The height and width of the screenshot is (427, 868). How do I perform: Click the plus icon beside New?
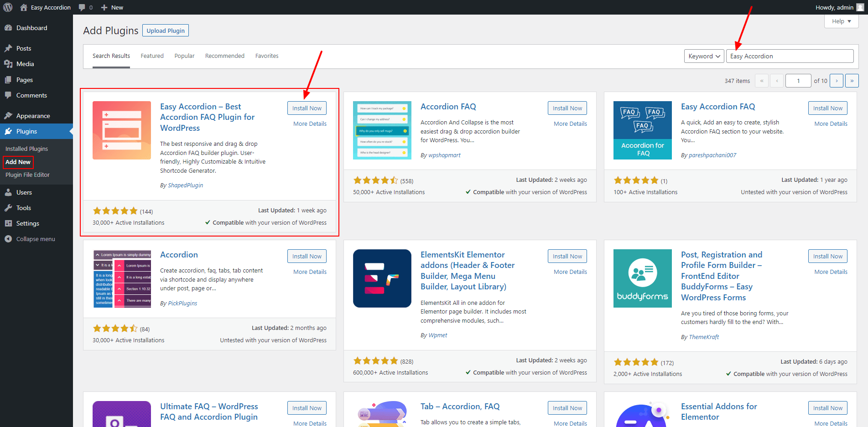pyautogui.click(x=104, y=7)
